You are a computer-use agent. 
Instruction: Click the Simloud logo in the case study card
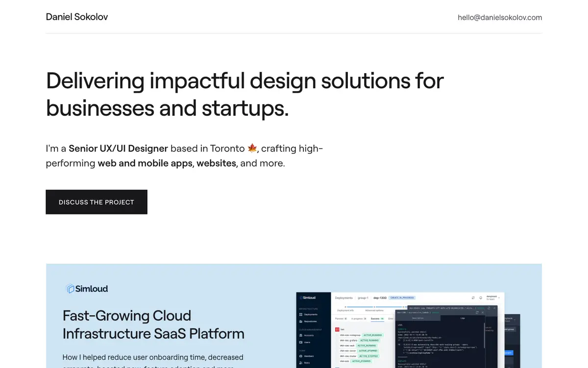(x=87, y=289)
